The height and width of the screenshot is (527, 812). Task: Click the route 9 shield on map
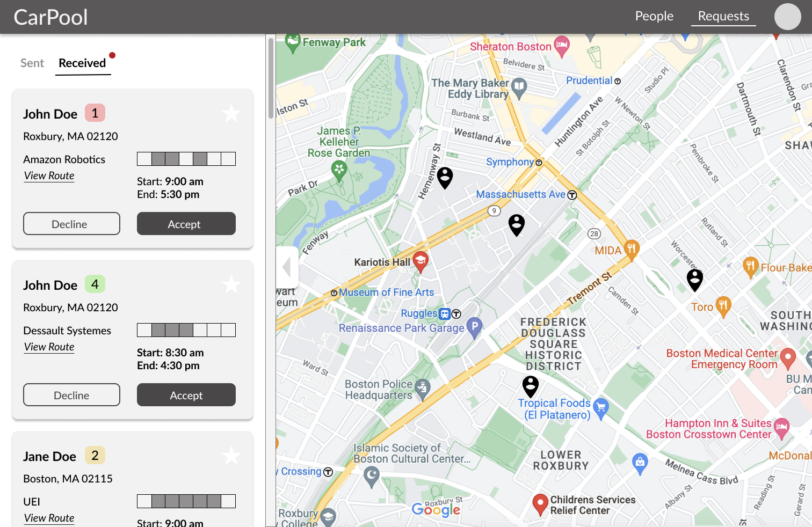494,211
